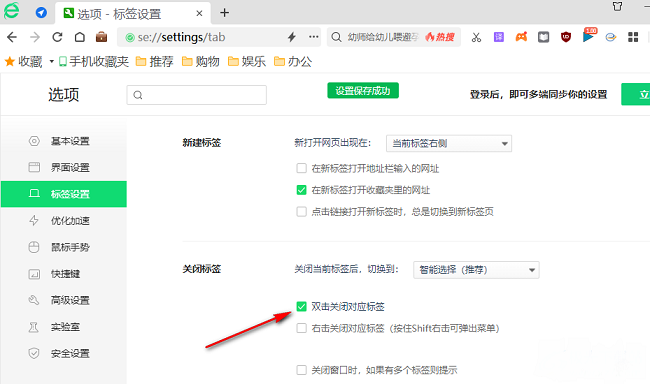Viewport: 650px width, 384px height.
Task: Click the 热搜 hot search label
Action: [x=440, y=37]
